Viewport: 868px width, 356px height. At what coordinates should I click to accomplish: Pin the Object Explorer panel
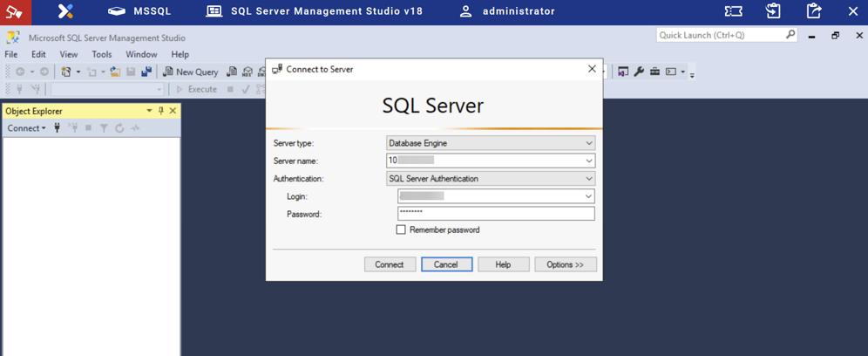pos(160,111)
